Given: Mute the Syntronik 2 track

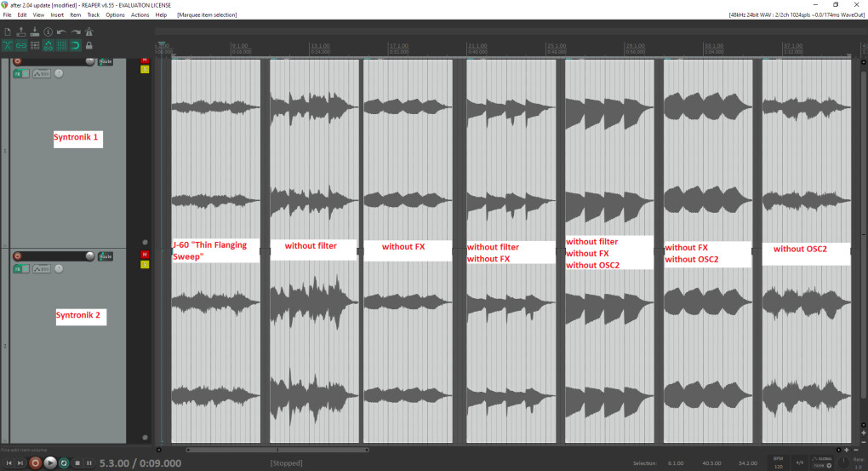Looking at the screenshot, I should point(145,255).
